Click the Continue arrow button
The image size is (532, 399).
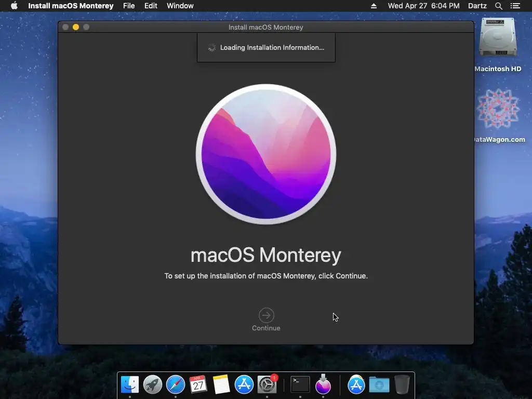point(266,315)
